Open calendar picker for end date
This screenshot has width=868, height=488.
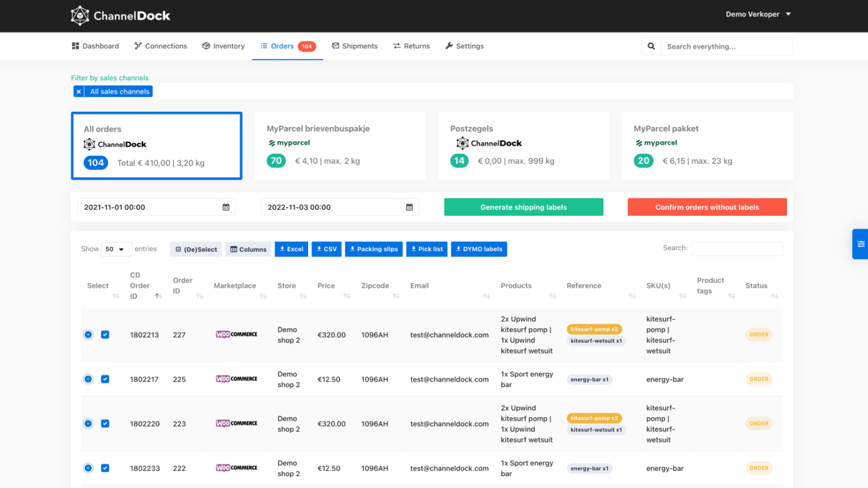tap(410, 207)
